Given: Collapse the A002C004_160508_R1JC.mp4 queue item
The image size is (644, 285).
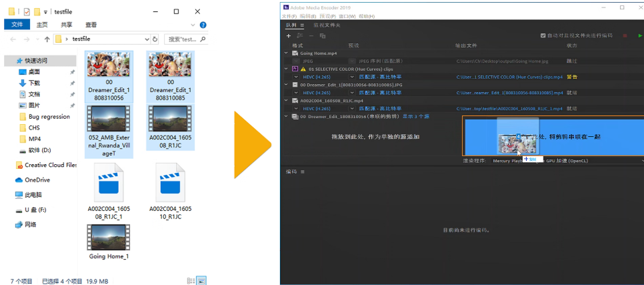Looking at the screenshot, I should coord(286,100).
